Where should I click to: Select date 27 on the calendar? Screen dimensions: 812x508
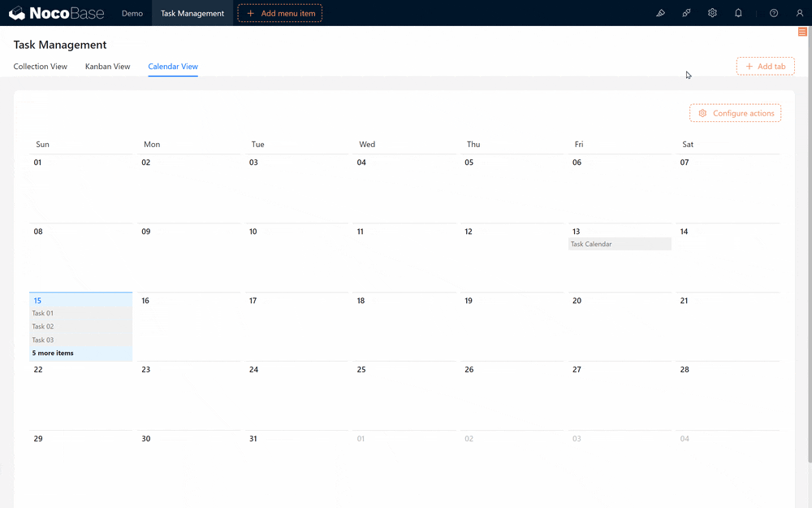point(577,370)
